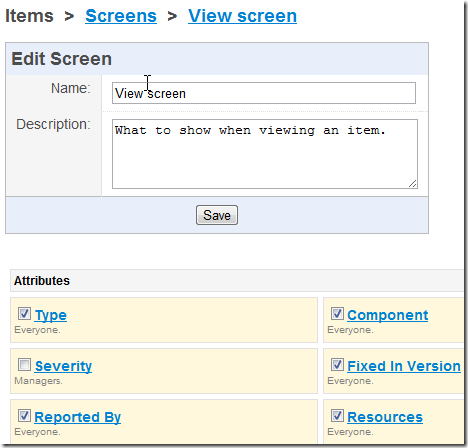Open the View screen breadcrumb link
The width and height of the screenshot is (468, 448).
242,16
